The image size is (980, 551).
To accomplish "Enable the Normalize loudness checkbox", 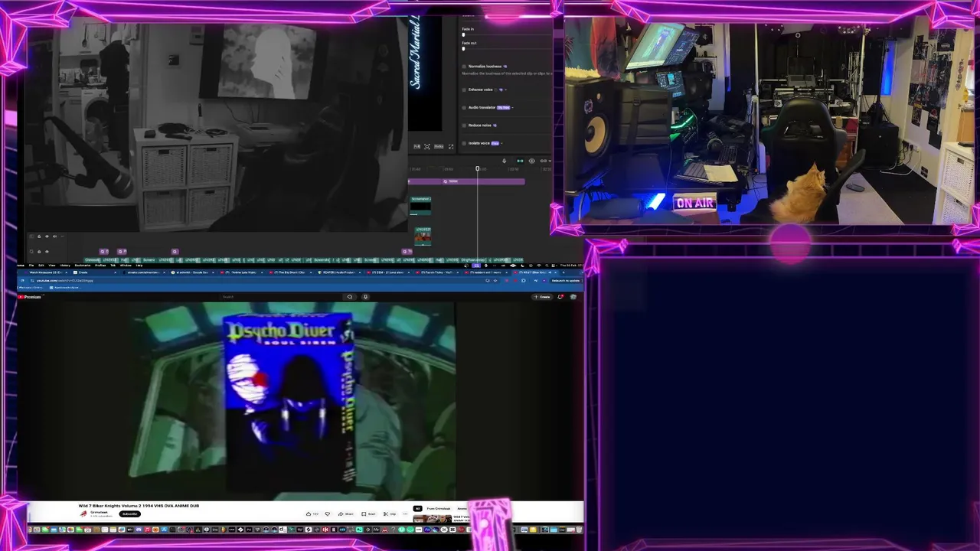I will pos(464,67).
